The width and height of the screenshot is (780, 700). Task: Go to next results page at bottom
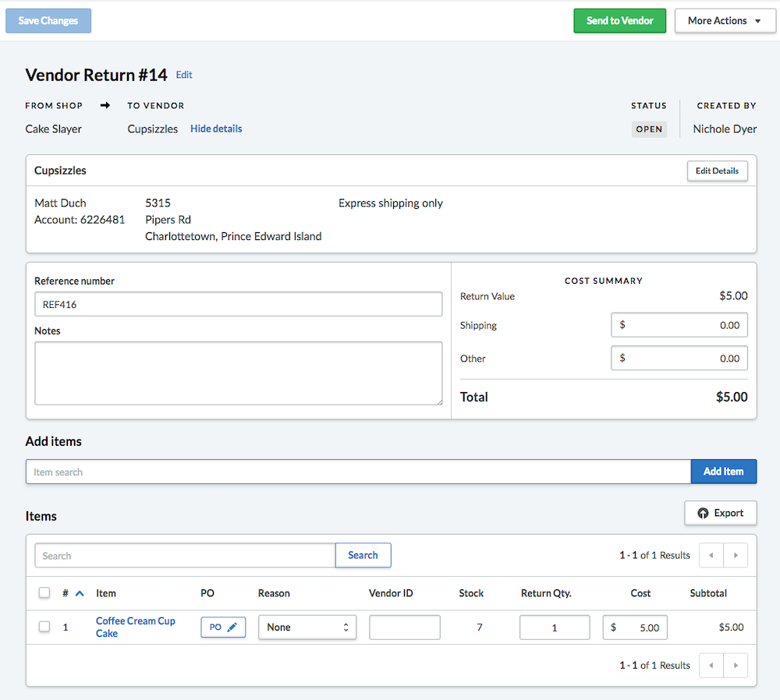[736, 665]
